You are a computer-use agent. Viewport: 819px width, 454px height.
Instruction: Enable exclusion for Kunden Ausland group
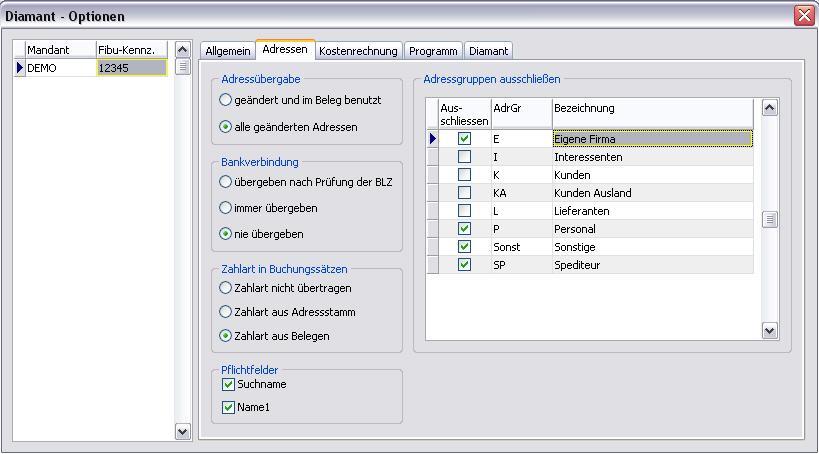click(464, 193)
